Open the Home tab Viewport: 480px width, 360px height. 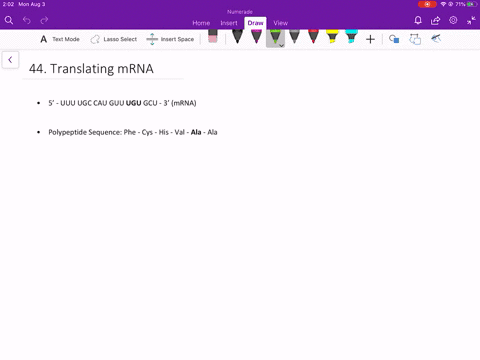pyautogui.click(x=201, y=23)
